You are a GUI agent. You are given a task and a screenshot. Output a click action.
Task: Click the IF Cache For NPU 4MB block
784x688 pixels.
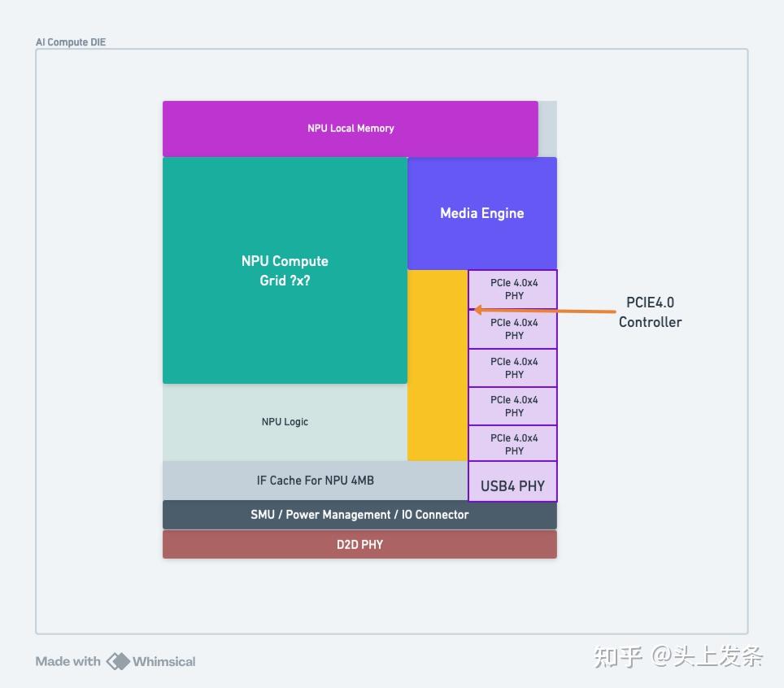point(316,481)
